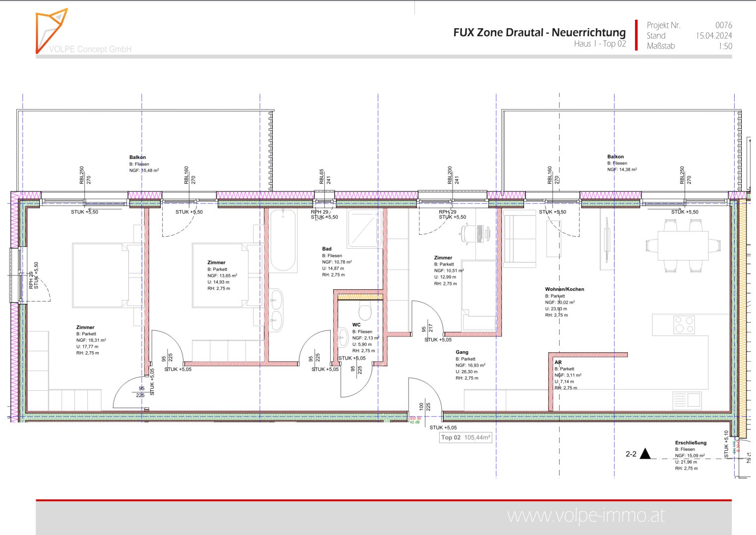The height and width of the screenshot is (535, 756).
Task: Click the date 15.04.2024
Action: pyautogui.click(x=714, y=35)
